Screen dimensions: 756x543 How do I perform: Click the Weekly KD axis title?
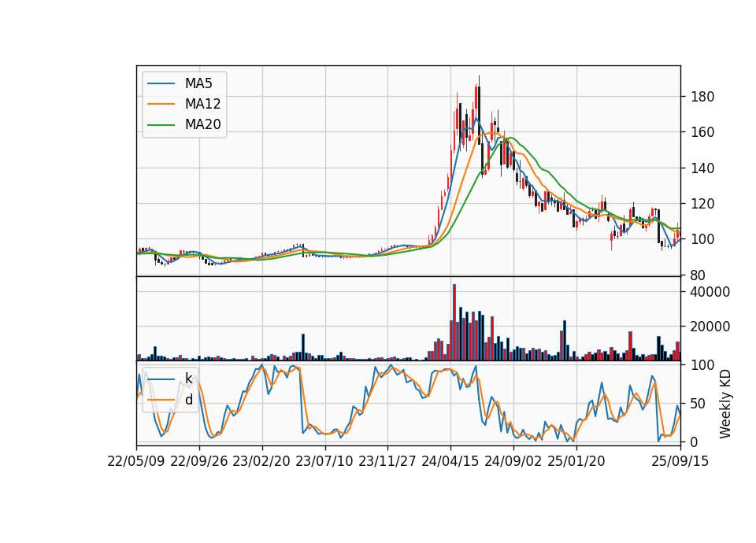point(725,404)
